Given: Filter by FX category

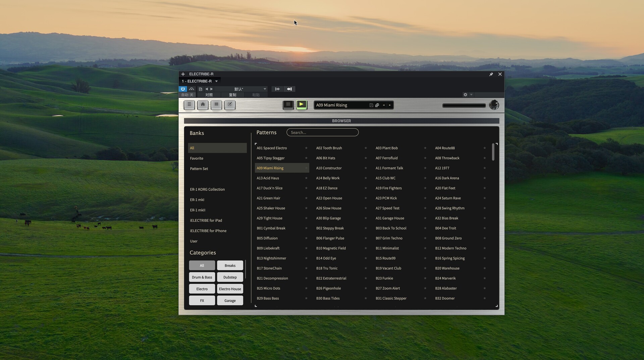Looking at the screenshot, I should 202,301.
